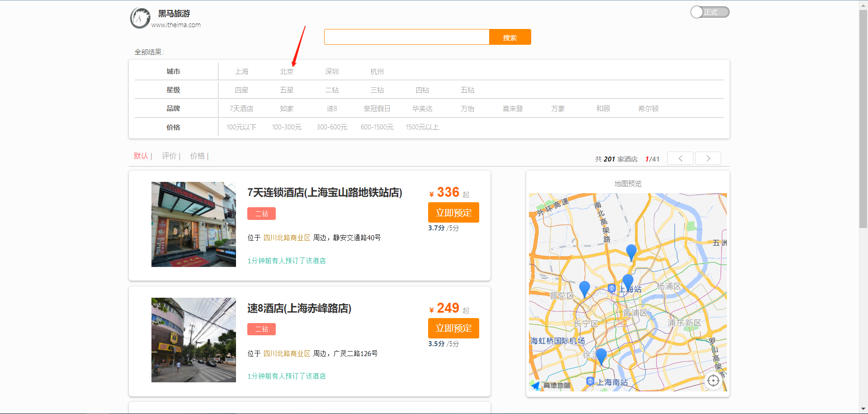Click map locate-me crosshair icon

click(713, 381)
